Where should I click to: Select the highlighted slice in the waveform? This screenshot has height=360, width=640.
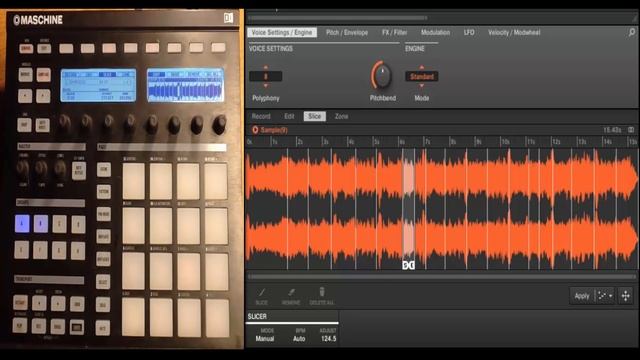tap(409, 208)
